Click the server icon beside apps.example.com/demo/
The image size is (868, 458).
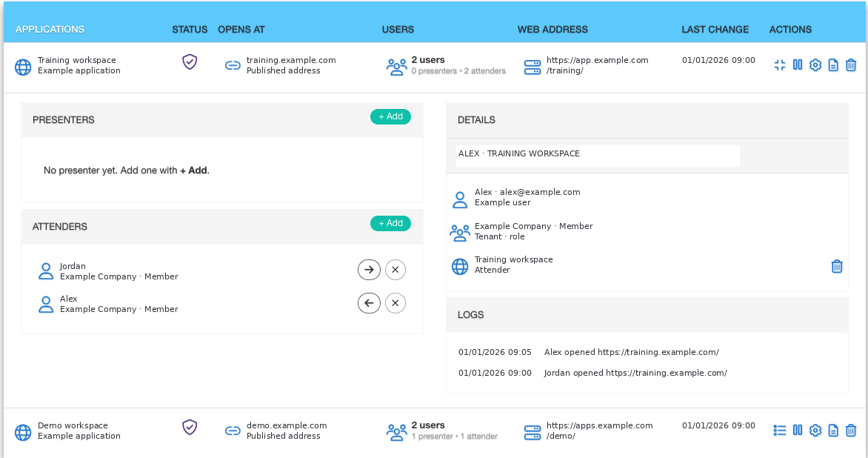point(532,432)
